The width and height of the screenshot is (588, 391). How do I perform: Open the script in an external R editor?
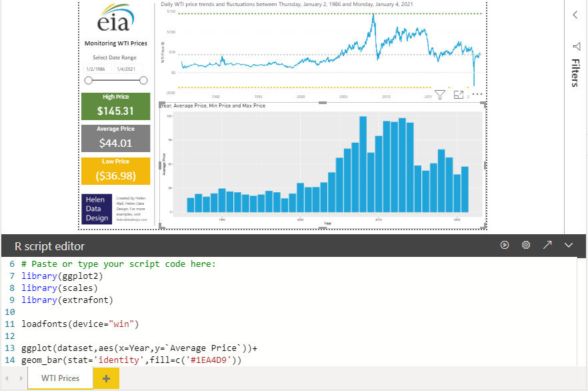(x=547, y=245)
